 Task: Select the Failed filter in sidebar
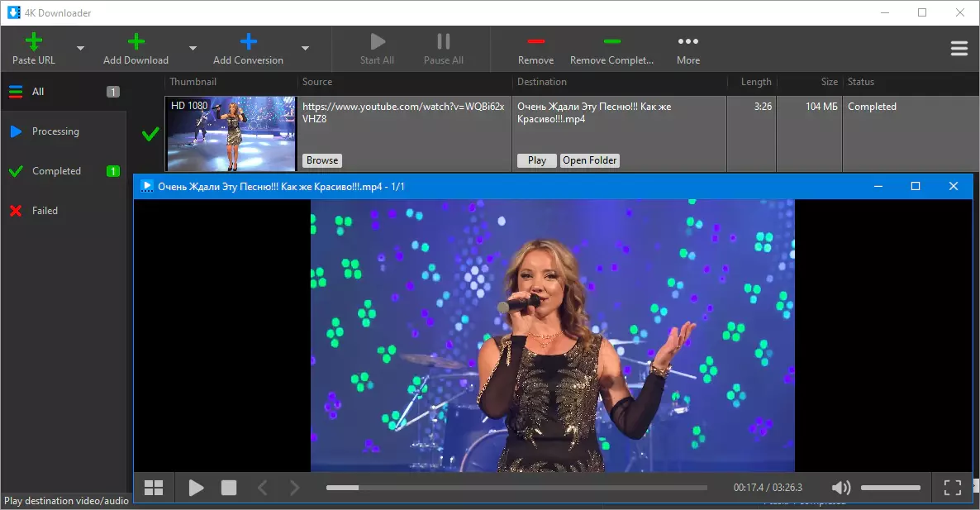45,211
